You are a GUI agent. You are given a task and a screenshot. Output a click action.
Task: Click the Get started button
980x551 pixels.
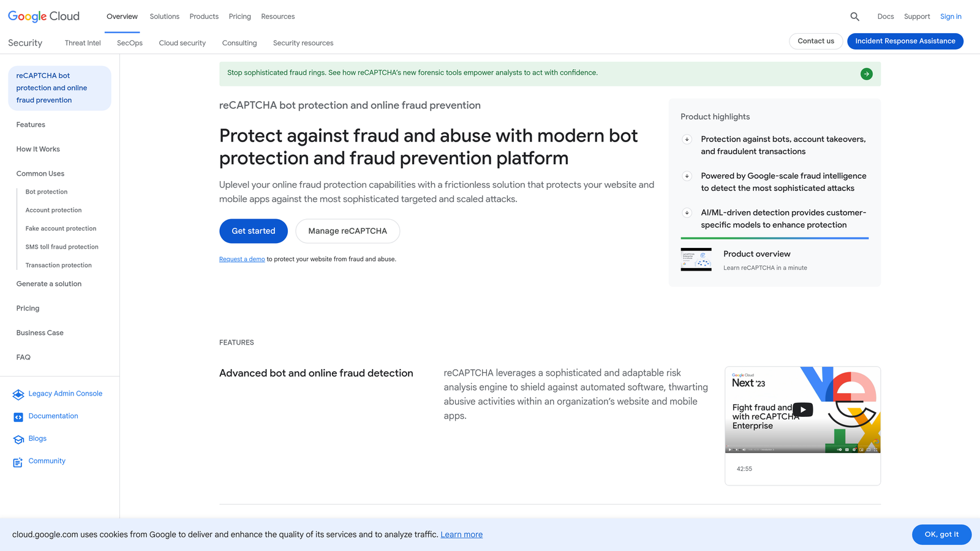tap(253, 231)
